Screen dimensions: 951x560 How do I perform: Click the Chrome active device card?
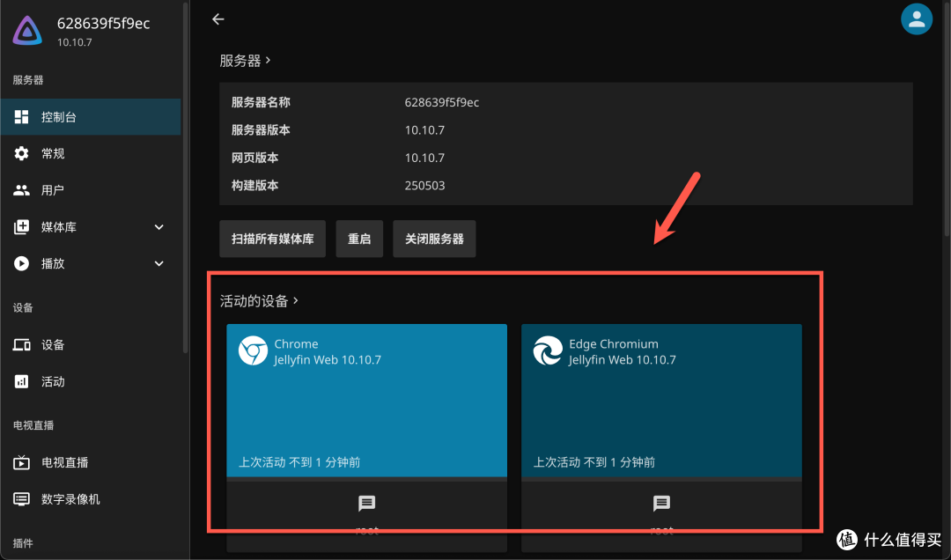coord(367,401)
